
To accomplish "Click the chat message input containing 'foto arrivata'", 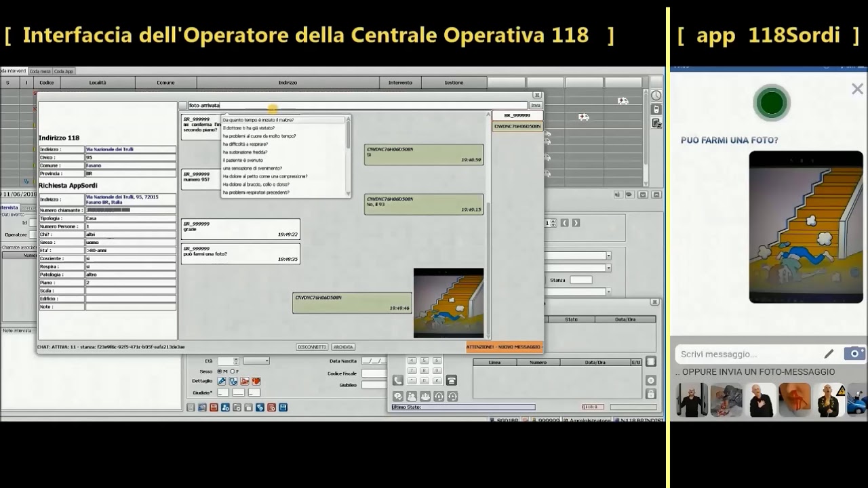I will (357, 106).
